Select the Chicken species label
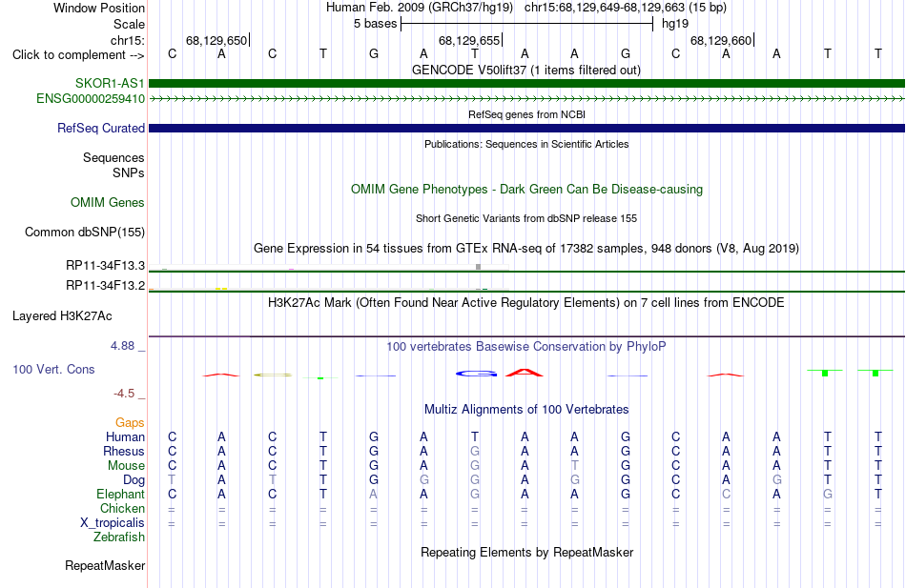The width and height of the screenshot is (906, 588). 122,508
